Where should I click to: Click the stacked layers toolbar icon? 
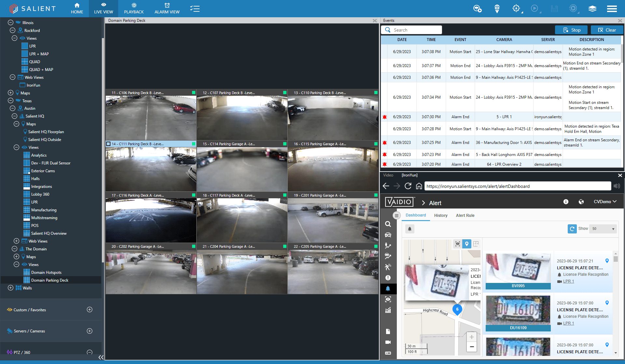coord(592,9)
